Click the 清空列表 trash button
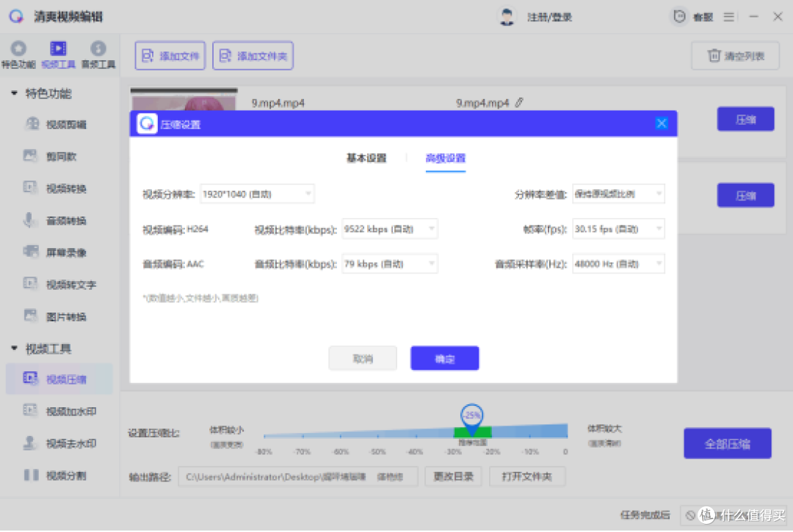The image size is (793, 532). click(x=735, y=56)
